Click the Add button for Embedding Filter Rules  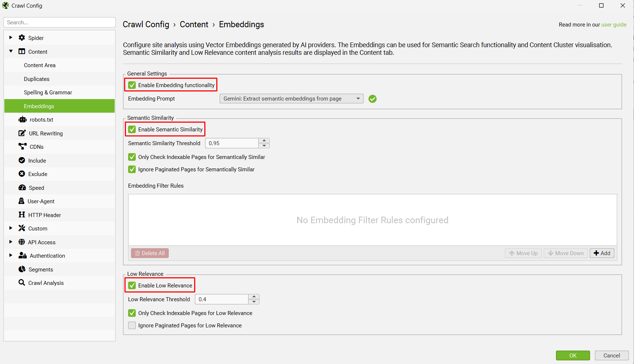pos(602,253)
